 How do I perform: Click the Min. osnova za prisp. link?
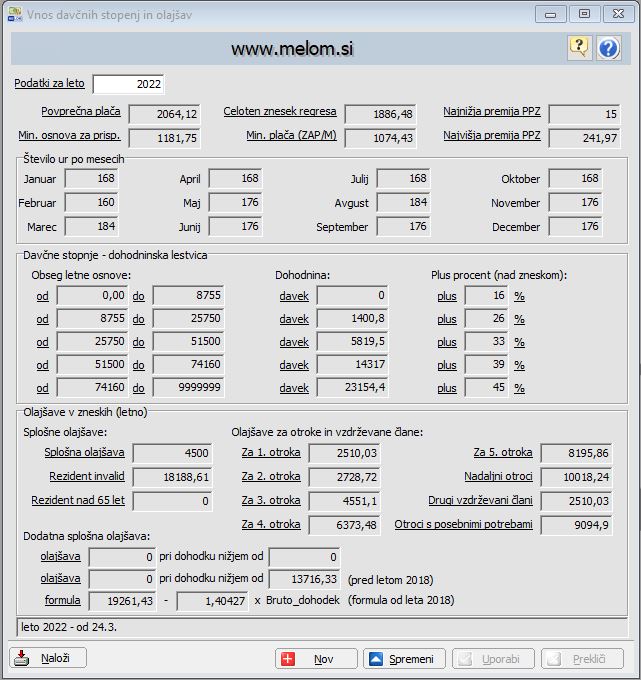67,135
